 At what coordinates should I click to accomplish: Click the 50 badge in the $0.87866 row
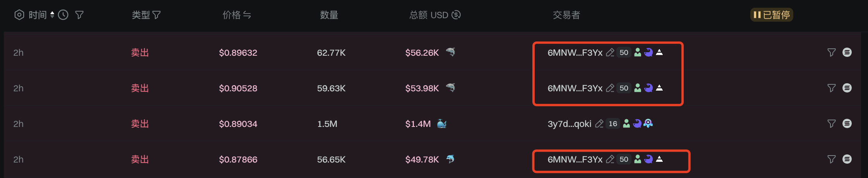click(x=624, y=159)
